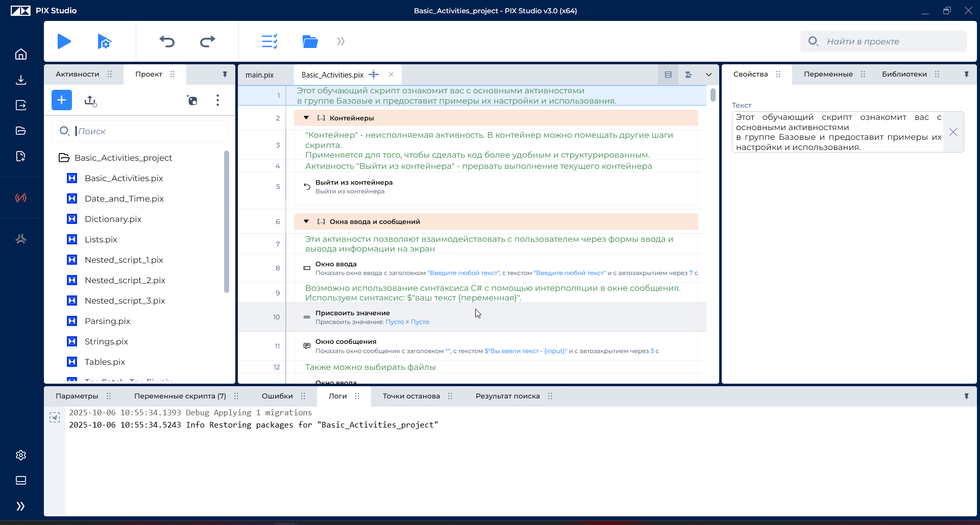Switch to the "Свойства" tab
The height and width of the screenshot is (525, 980).
(750, 74)
